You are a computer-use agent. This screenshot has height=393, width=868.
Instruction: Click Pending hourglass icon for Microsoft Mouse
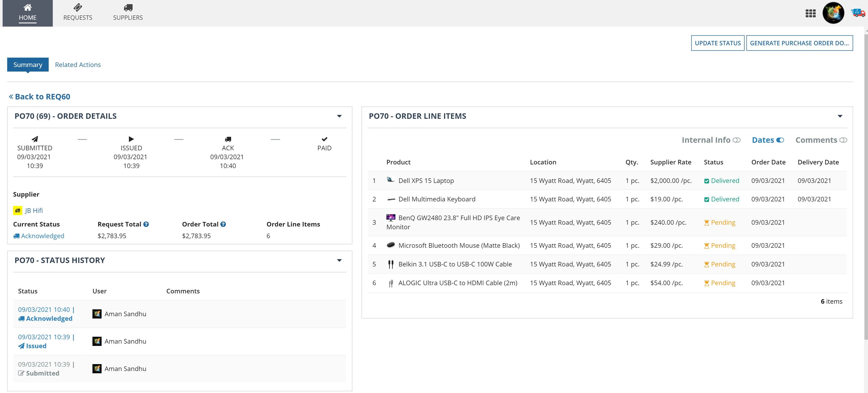707,245
